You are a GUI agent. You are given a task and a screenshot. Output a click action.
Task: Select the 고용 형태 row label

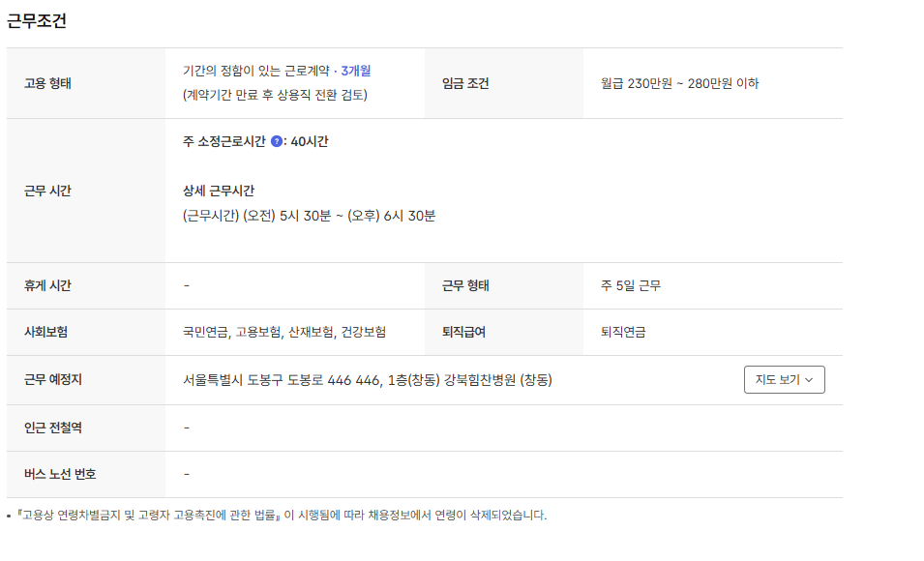click(48, 83)
